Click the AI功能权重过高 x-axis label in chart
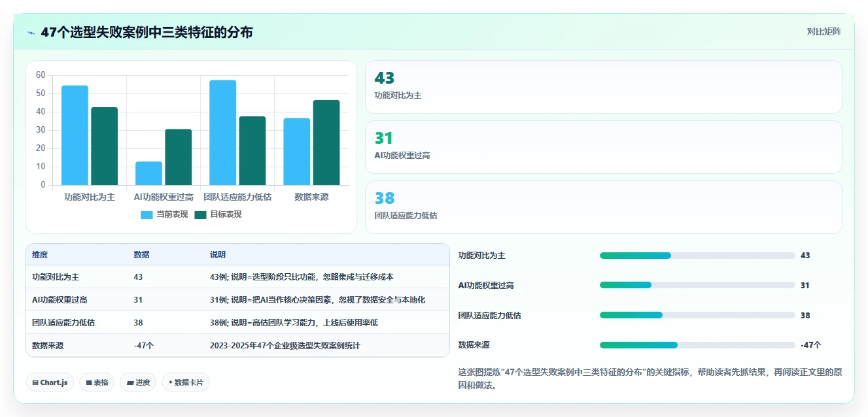Screen dimensions: 868x417 [x=164, y=197]
